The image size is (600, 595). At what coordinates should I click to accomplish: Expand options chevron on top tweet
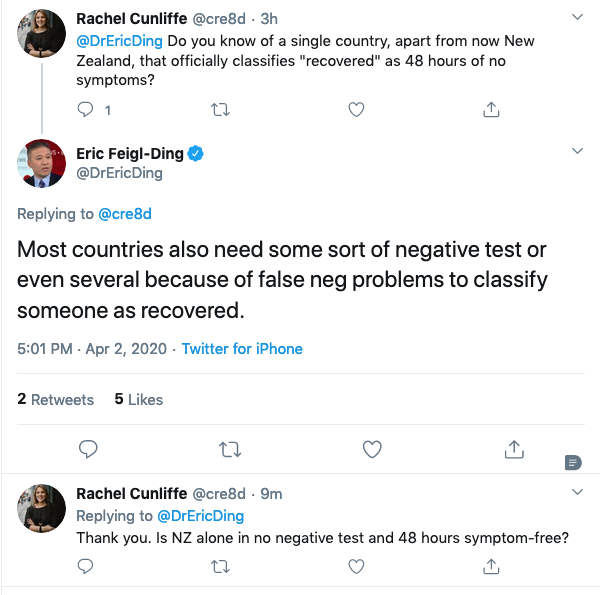[x=577, y=18]
